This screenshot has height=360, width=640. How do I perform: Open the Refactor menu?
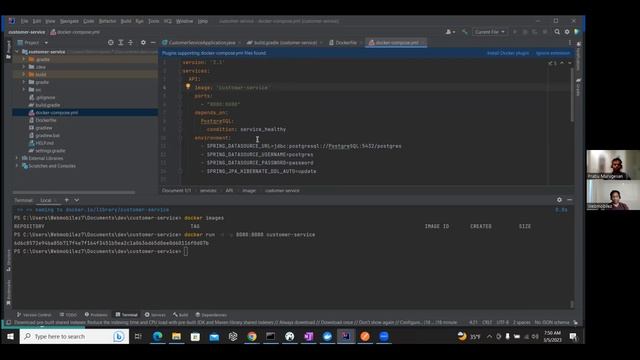click(x=107, y=21)
